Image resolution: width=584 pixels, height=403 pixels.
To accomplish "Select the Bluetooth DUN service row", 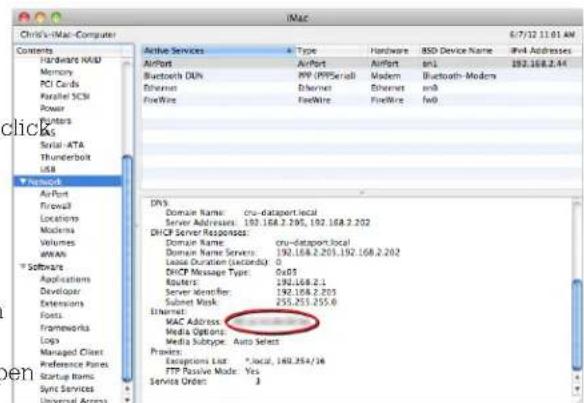I will (362, 76).
